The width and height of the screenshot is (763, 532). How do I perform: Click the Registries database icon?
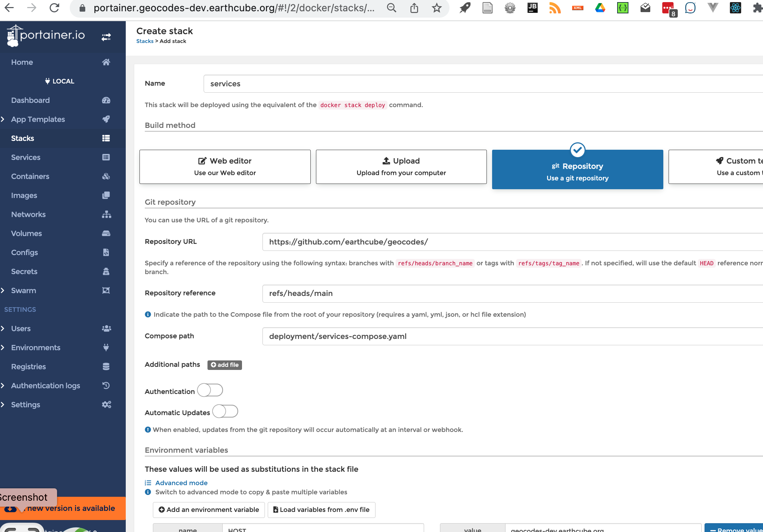point(106,366)
